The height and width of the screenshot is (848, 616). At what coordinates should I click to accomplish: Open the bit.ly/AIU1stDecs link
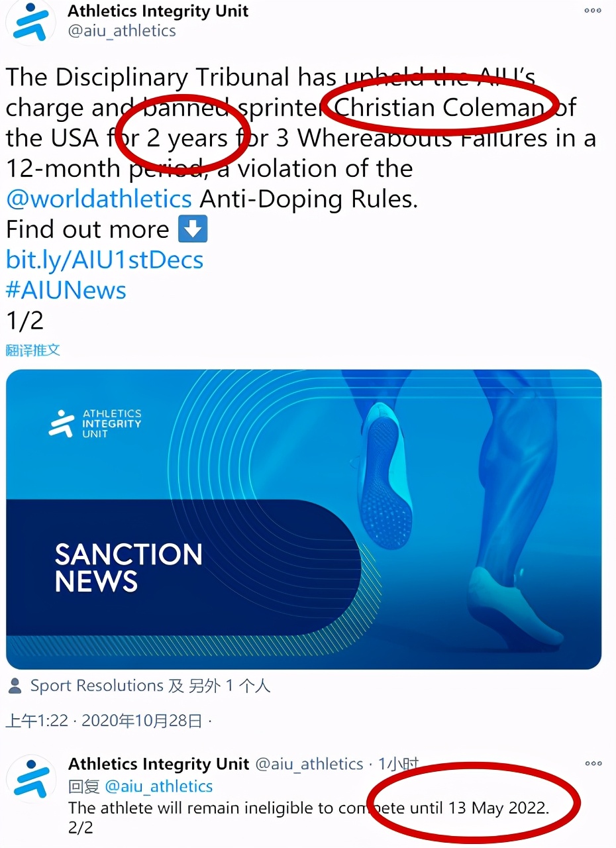(105, 260)
